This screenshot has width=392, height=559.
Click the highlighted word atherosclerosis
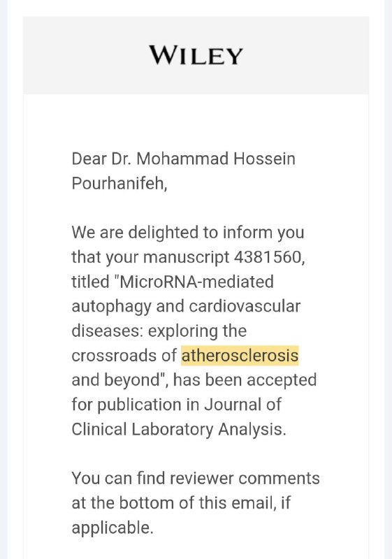(x=240, y=356)
